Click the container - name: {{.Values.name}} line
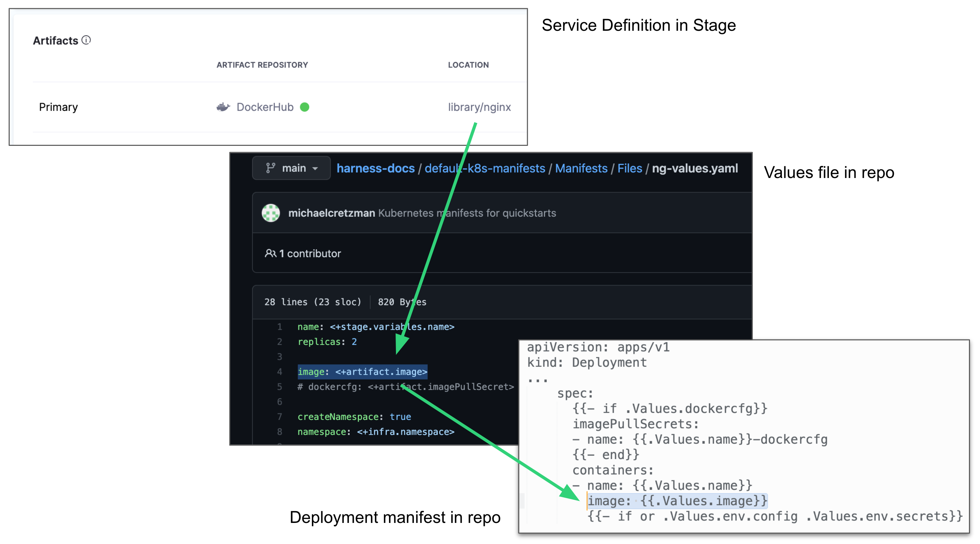Screen dimensions: 980x544 click(662, 486)
